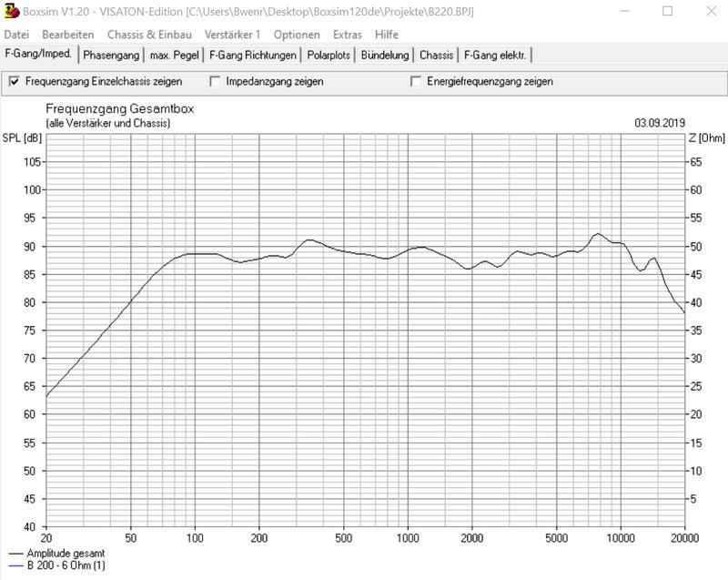
Task: Click the Frequenzgang Gesamtbox chart title
Action: click(120, 108)
